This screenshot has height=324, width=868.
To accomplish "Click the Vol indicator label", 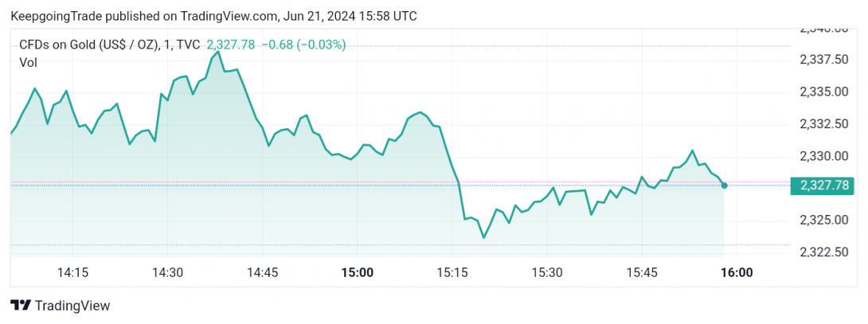I will coord(28,63).
